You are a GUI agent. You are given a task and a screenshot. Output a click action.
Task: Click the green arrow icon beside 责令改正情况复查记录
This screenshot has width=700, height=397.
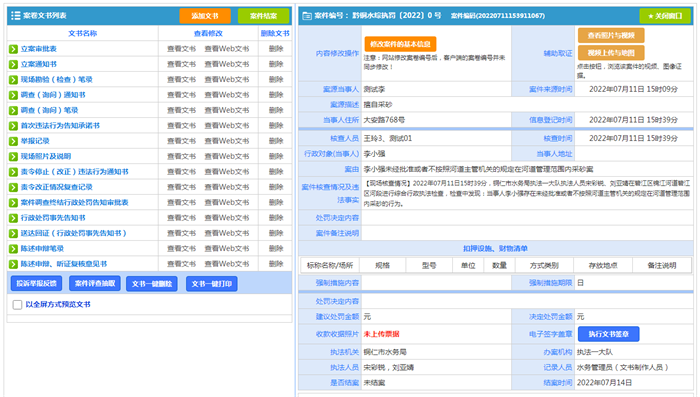tap(13, 187)
